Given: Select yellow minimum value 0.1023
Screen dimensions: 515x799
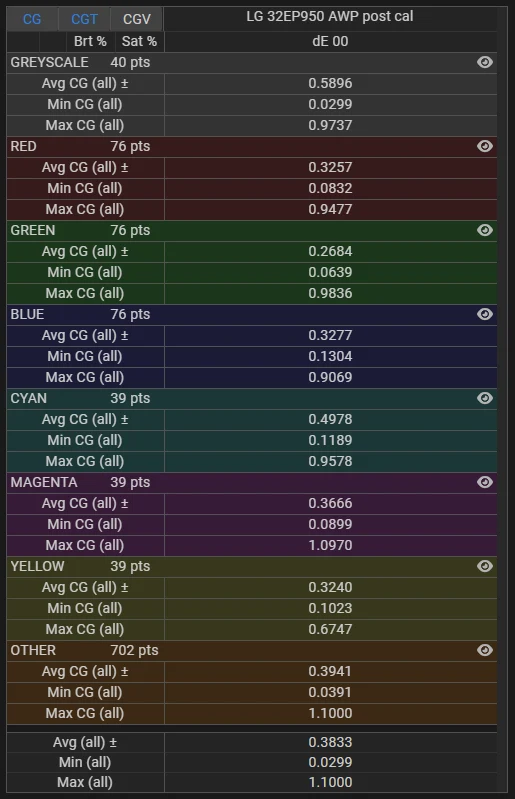Looking at the screenshot, I should click(x=330, y=608).
